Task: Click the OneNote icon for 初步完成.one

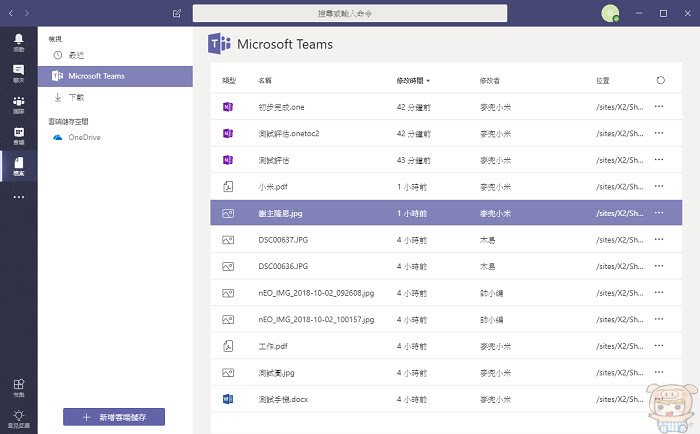Action: tap(228, 107)
